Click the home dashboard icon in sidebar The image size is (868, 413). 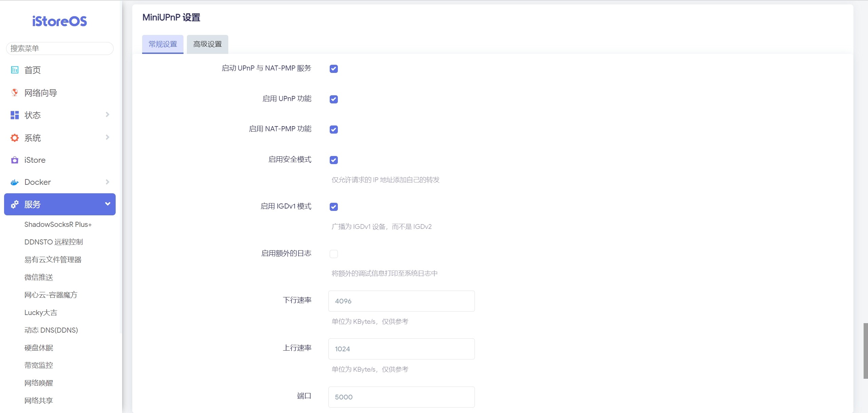click(15, 70)
